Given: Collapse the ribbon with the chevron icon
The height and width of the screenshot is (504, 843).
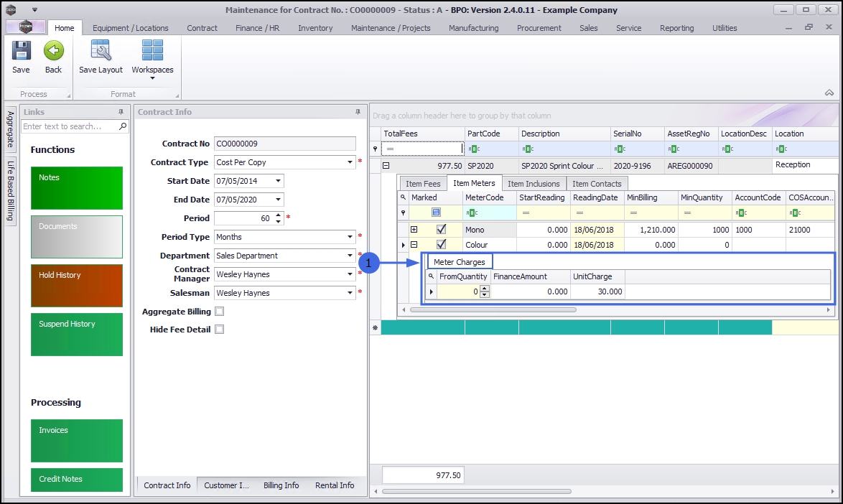Looking at the screenshot, I should click(829, 93).
